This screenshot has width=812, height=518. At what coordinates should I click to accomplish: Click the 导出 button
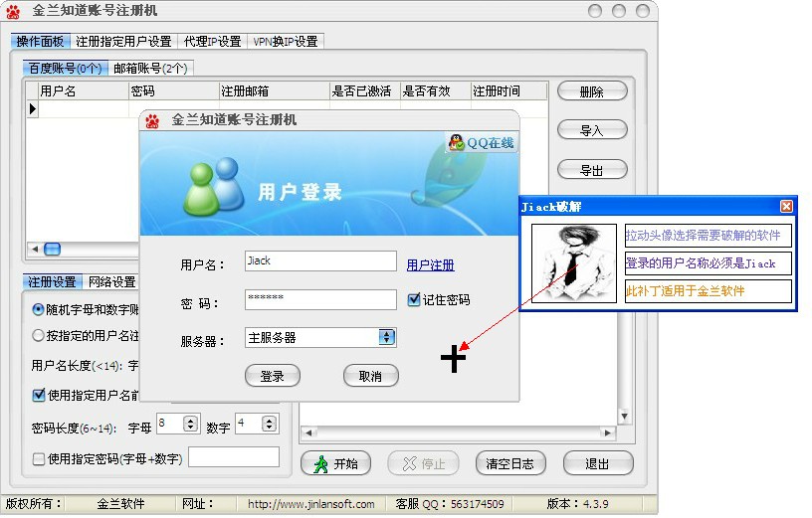pos(592,170)
